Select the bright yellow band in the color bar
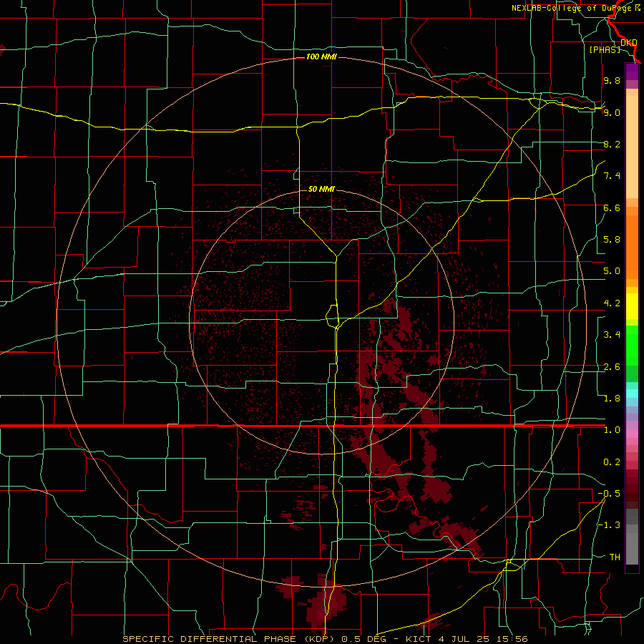The width and height of the screenshot is (644, 644). point(632,306)
